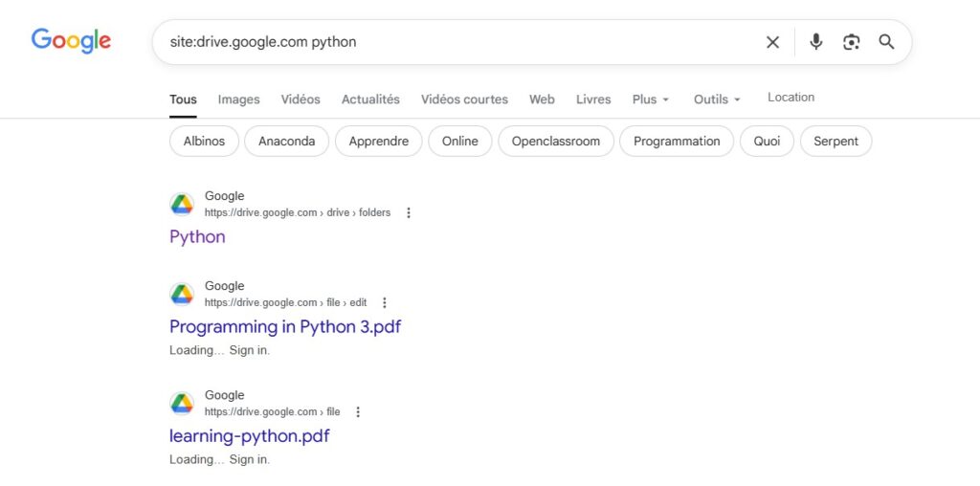Clear the search query with X icon
Screen dimensions: 980x486
click(772, 42)
